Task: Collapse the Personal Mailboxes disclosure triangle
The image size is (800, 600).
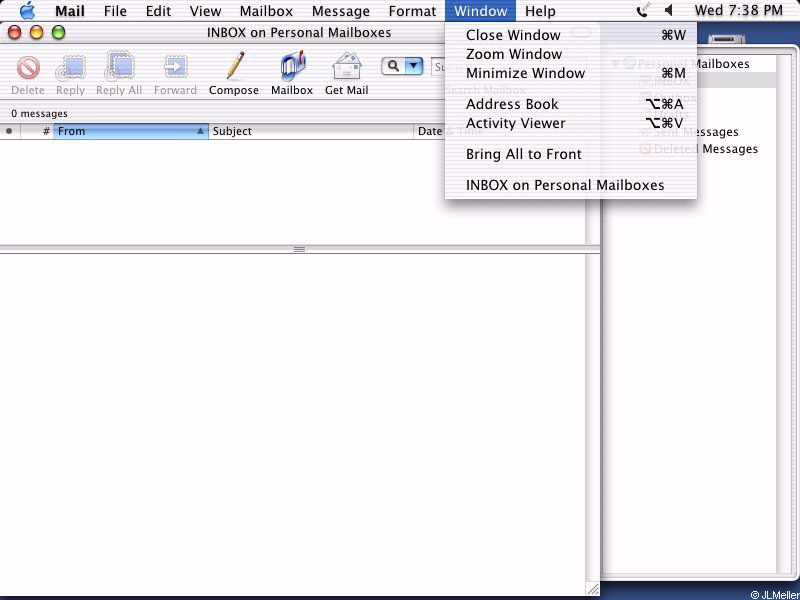Action: click(615, 64)
